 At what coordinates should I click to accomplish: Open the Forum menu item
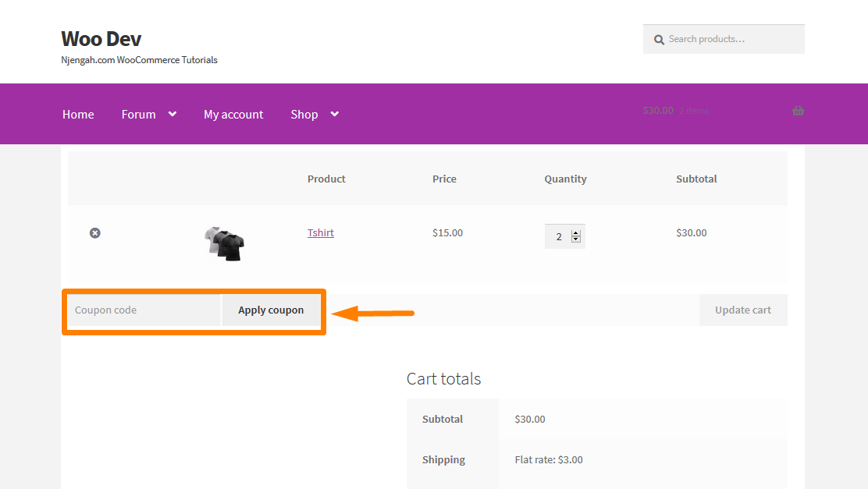click(x=138, y=115)
